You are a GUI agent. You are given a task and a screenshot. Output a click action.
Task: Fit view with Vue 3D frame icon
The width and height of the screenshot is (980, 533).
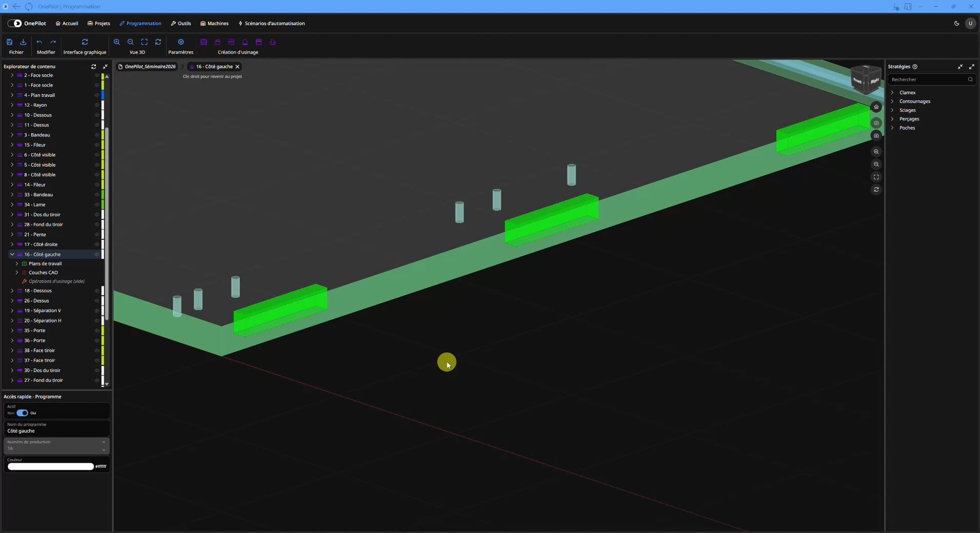pos(145,42)
